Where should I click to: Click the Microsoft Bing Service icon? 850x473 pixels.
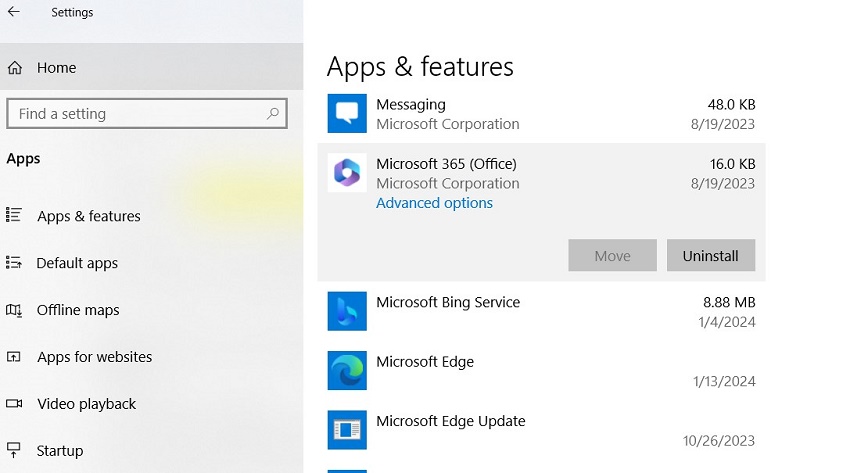pyautogui.click(x=347, y=311)
